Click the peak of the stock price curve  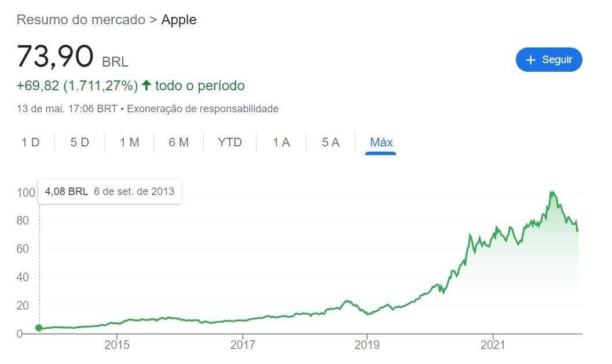coord(553,191)
